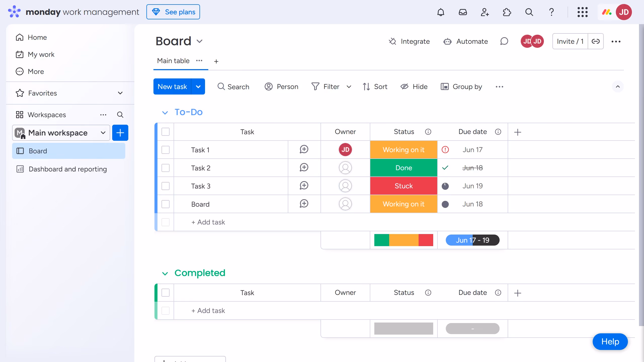This screenshot has width=644, height=362.
Task: Change Task 2 Done status
Action: click(x=404, y=168)
